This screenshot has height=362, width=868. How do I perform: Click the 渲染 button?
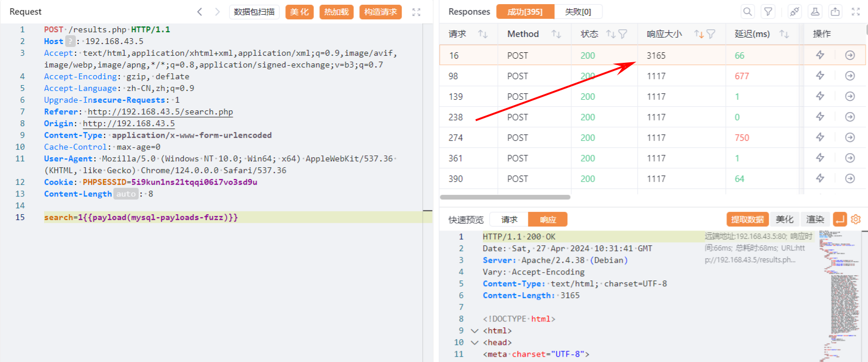pos(815,219)
